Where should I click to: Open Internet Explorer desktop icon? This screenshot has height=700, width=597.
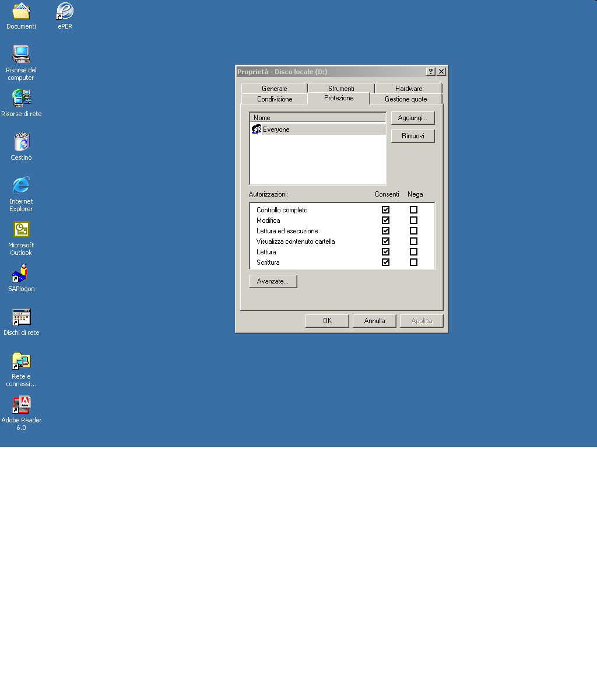pyautogui.click(x=21, y=185)
